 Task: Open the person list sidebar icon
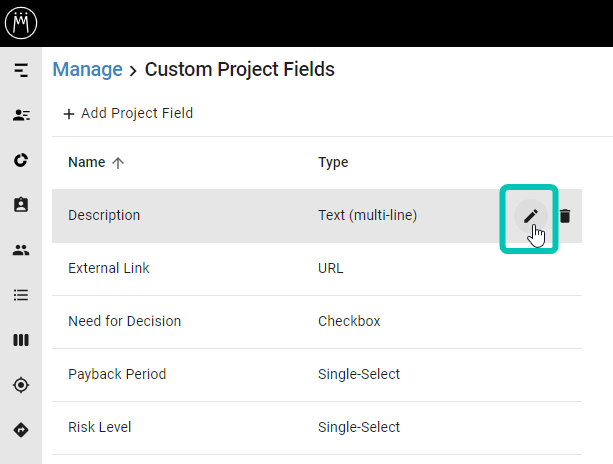click(21, 115)
